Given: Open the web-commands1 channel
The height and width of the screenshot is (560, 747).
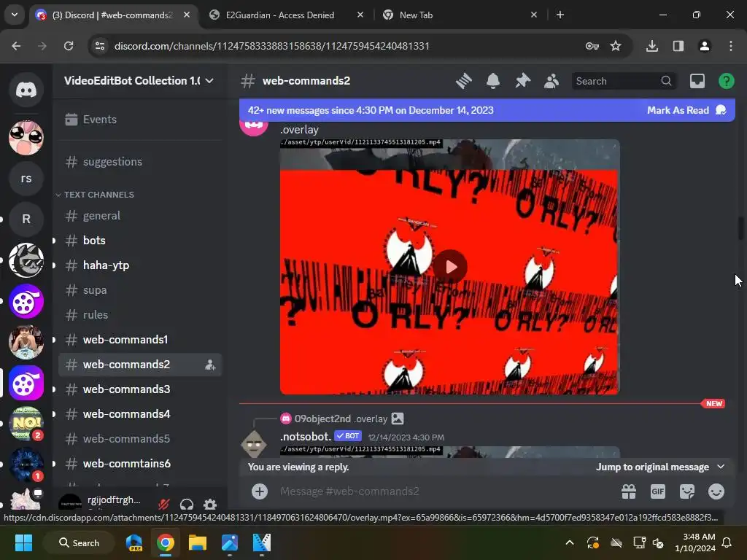Looking at the screenshot, I should coord(140,340).
